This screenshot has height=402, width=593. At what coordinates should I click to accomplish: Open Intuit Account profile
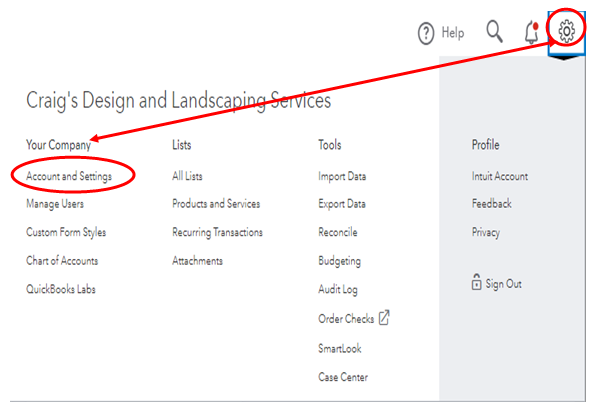click(x=500, y=176)
